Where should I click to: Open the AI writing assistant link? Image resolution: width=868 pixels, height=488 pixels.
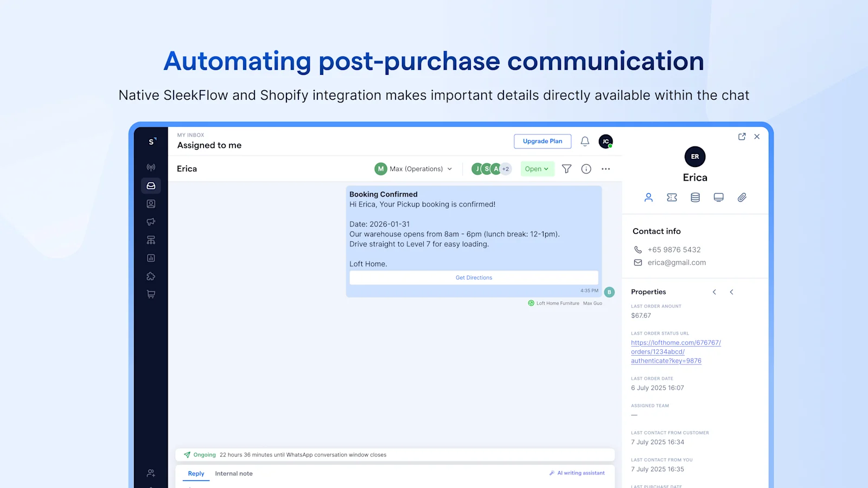(x=577, y=473)
